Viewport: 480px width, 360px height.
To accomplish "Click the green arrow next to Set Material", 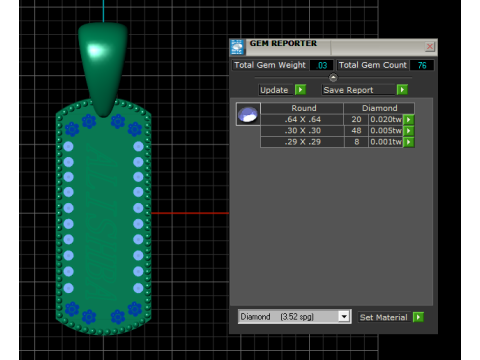I will 418,317.
